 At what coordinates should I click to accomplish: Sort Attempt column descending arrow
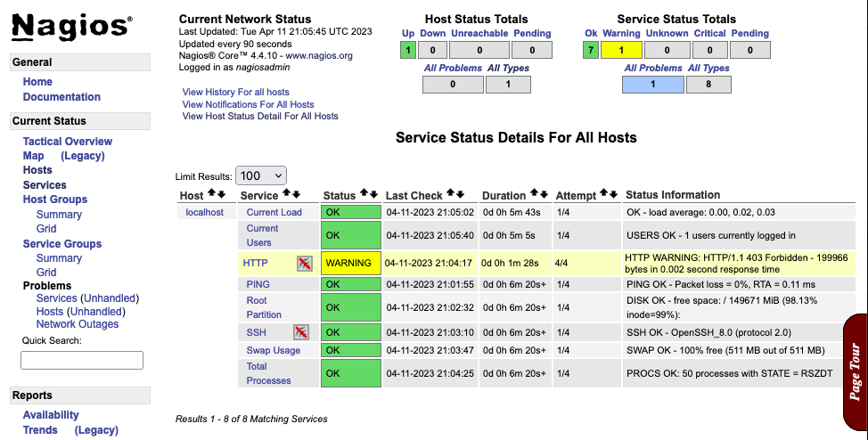pyautogui.click(x=613, y=194)
